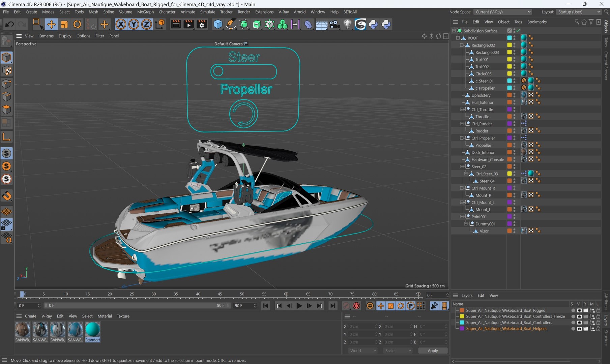Open the Edit Render Settings icon
Viewport: 610px width, 364px height.
pyautogui.click(x=202, y=24)
